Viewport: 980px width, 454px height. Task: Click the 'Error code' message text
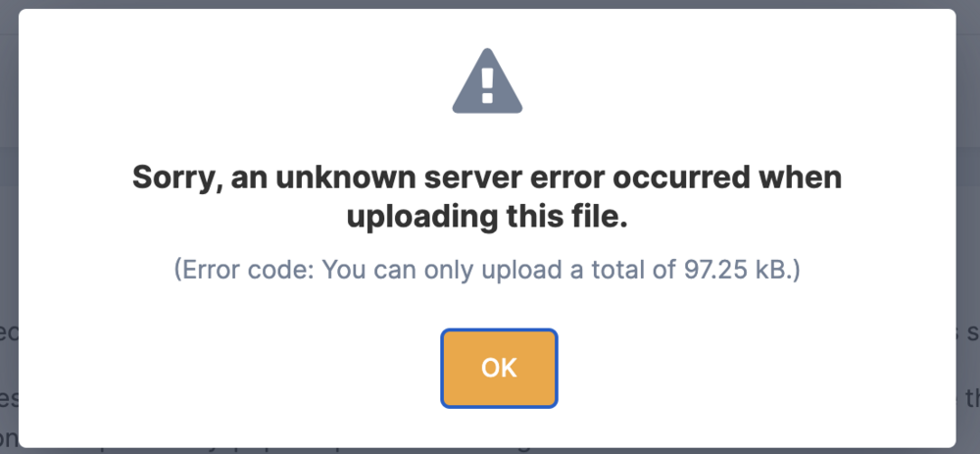tap(487, 270)
